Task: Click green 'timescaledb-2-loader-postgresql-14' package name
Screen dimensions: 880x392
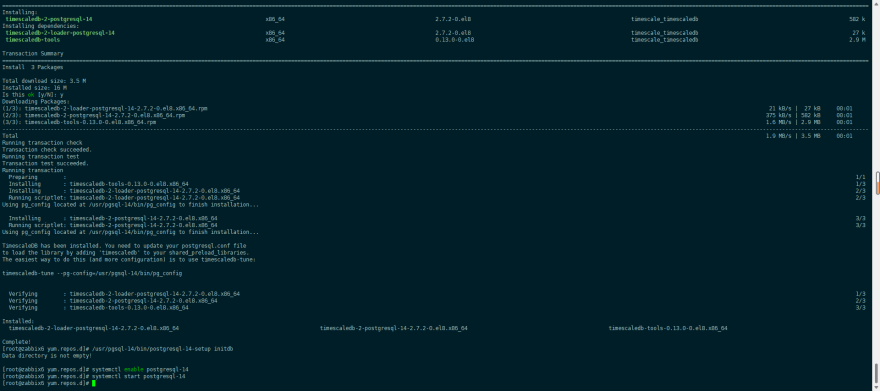Action: pyautogui.click(x=60, y=33)
